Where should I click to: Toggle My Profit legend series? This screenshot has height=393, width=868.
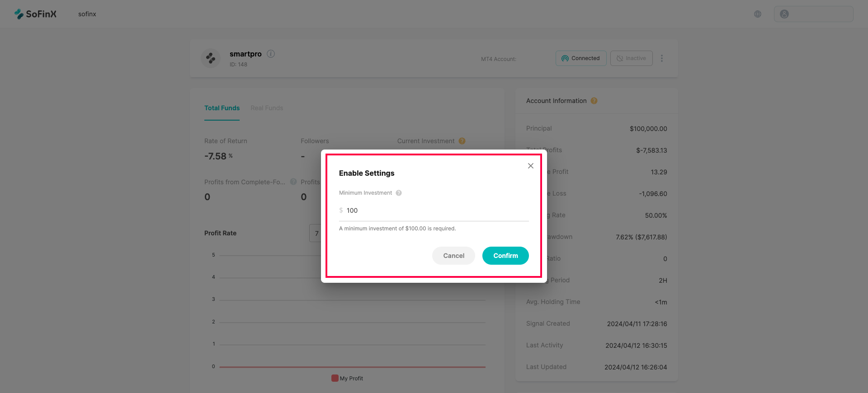point(347,379)
